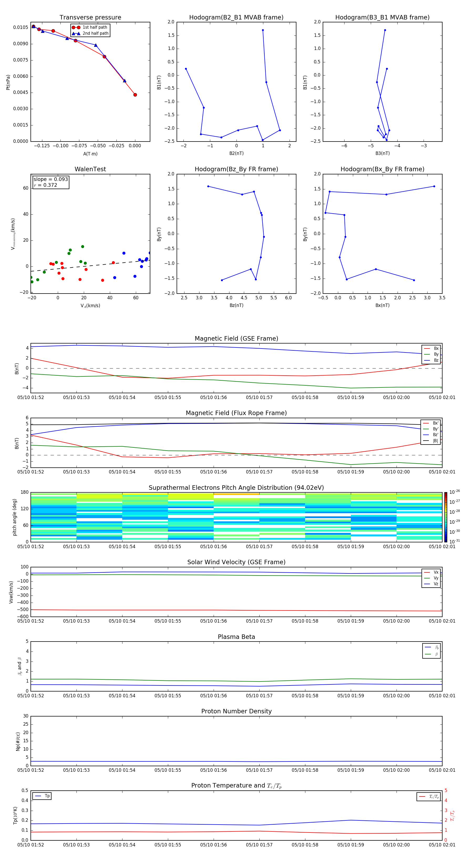Select the 'By' entry in GSE legend
Viewport: 473px width, 868px height.
pos(431,355)
